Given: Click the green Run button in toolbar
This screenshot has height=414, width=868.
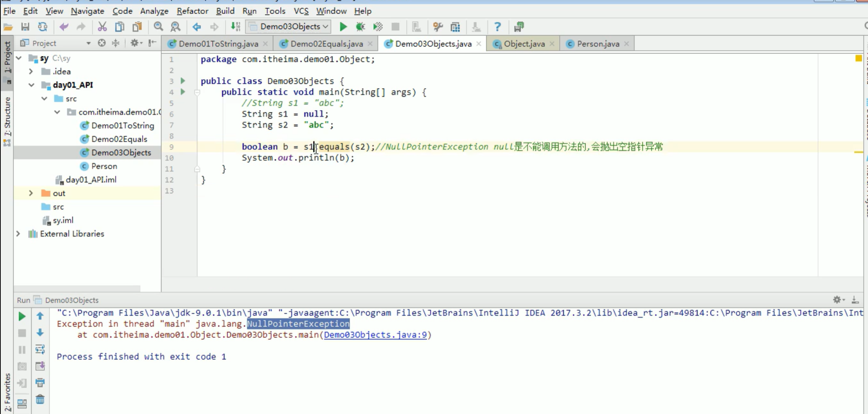Looking at the screenshot, I should click(343, 27).
